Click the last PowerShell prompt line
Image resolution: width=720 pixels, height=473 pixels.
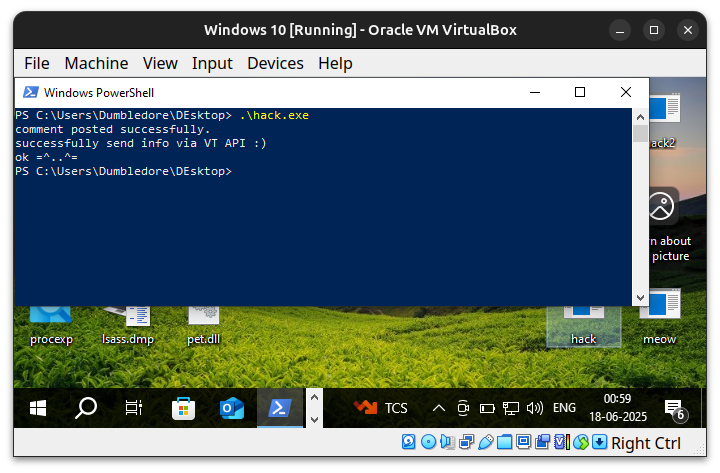(123, 171)
